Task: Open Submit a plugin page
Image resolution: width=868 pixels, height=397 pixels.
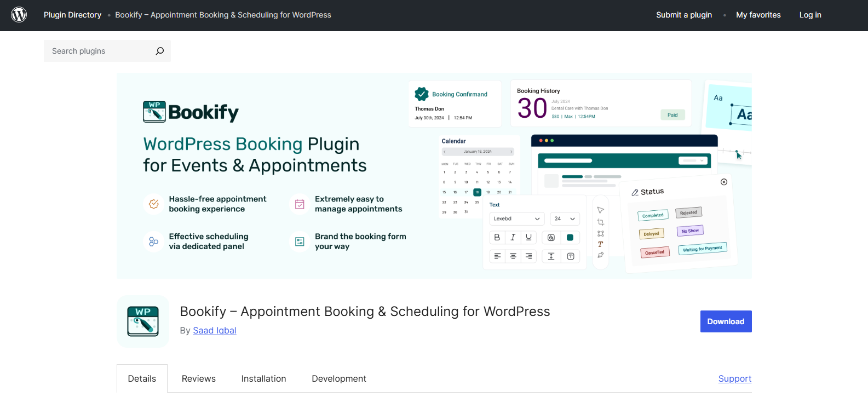Action: tap(684, 15)
